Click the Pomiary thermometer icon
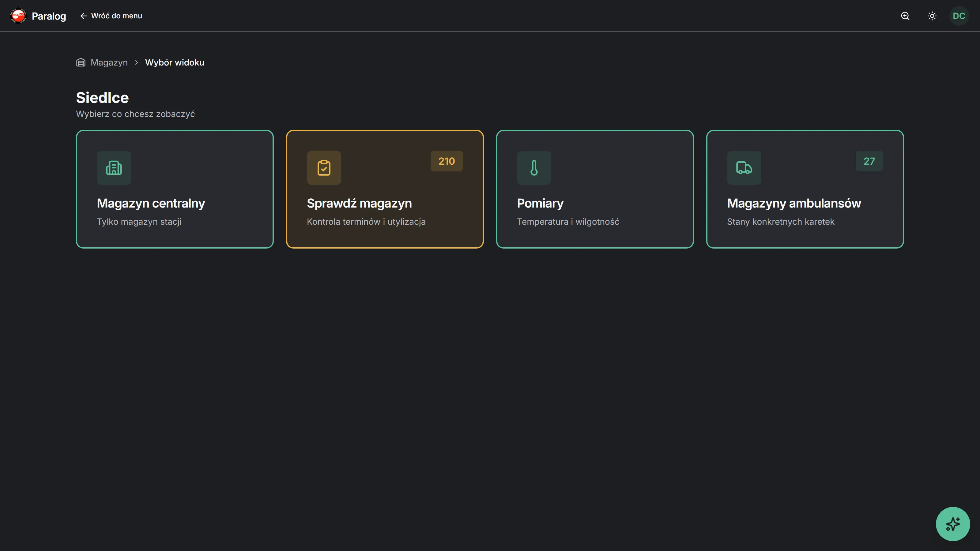This screenshot has height=551, width=980. [x=534, y=168]
